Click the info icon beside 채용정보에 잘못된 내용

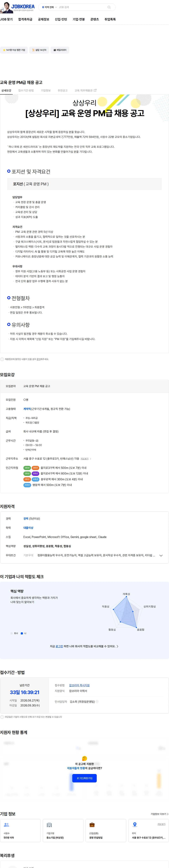pyautogui.click(x=2, y=359)
